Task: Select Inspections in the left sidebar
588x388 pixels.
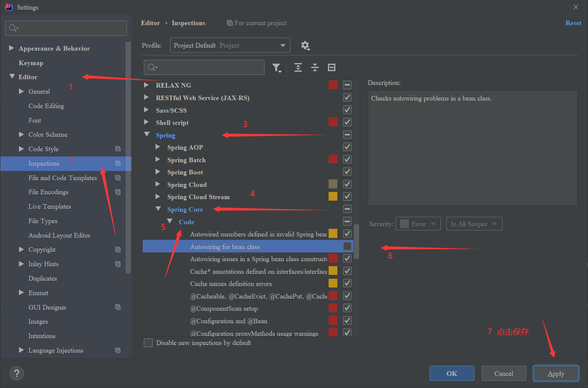Action: [44, 163]
